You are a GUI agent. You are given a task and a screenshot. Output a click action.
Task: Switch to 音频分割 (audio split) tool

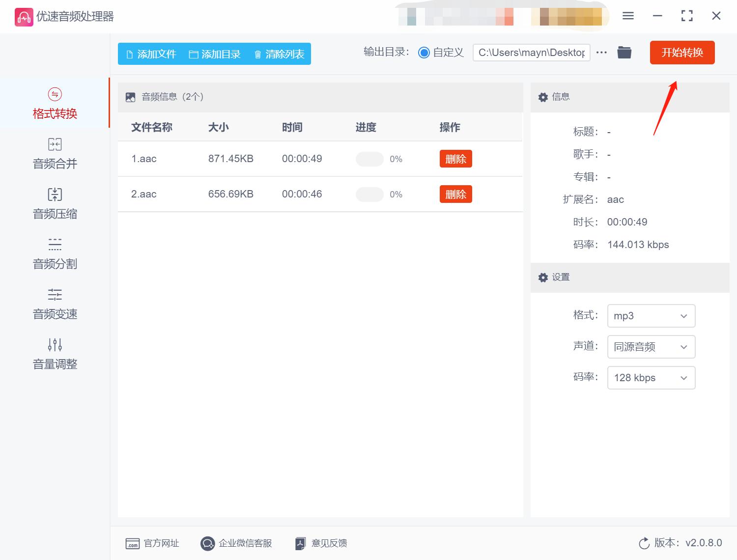tap(54, 253)
